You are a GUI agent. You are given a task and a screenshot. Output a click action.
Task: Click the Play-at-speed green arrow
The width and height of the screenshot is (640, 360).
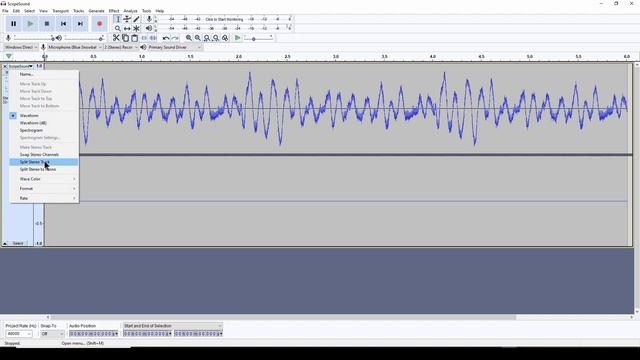point(238,38)
